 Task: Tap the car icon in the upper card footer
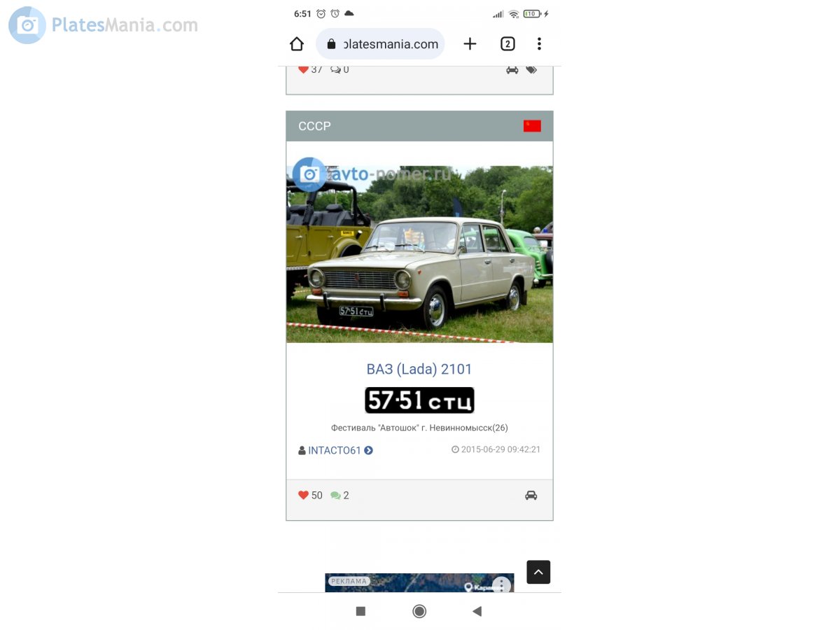pyautogui.click(x=512, y=69)
